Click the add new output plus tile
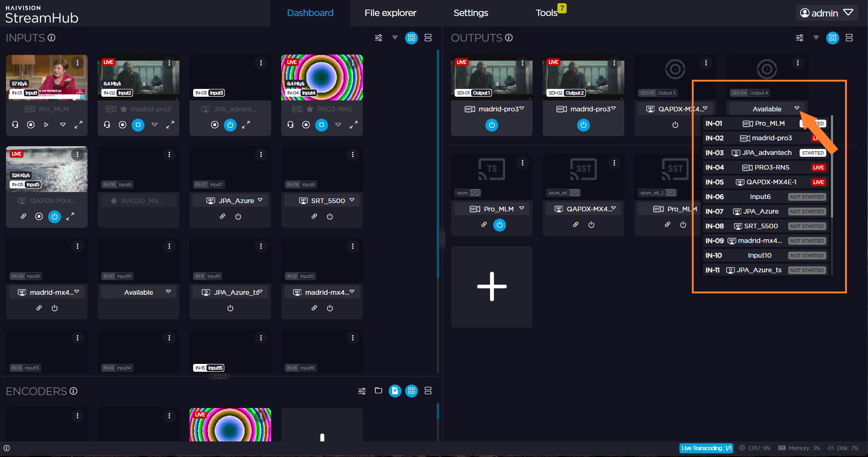The image size is (868, 457). click(492, 286)
